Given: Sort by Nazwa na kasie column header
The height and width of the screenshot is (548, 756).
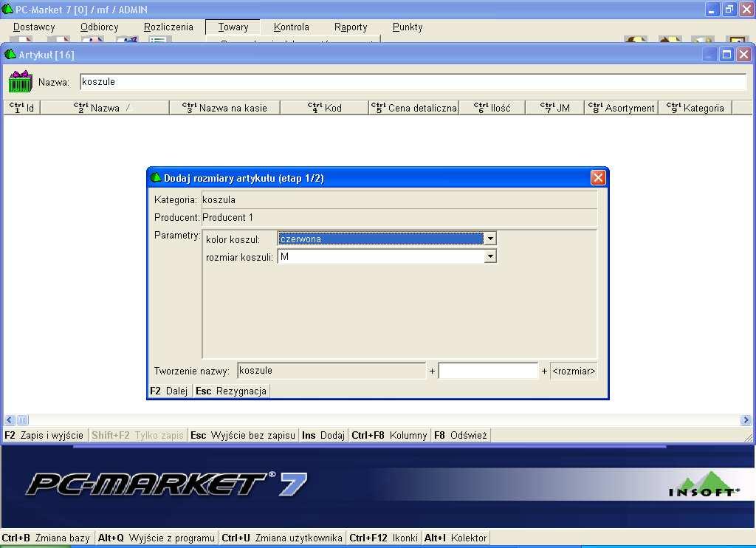Looking at the screenshot, I should point(224,108).
